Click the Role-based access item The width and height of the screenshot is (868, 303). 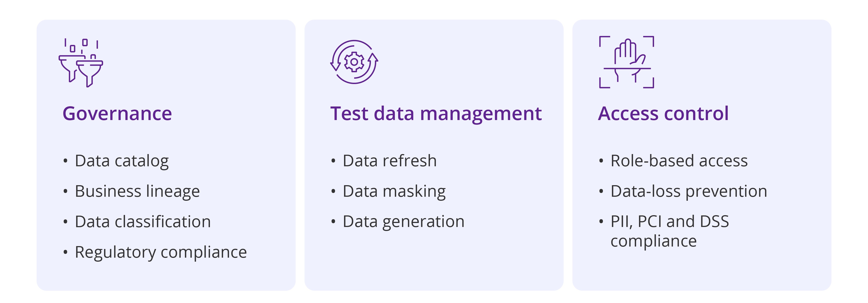point(679,161)
